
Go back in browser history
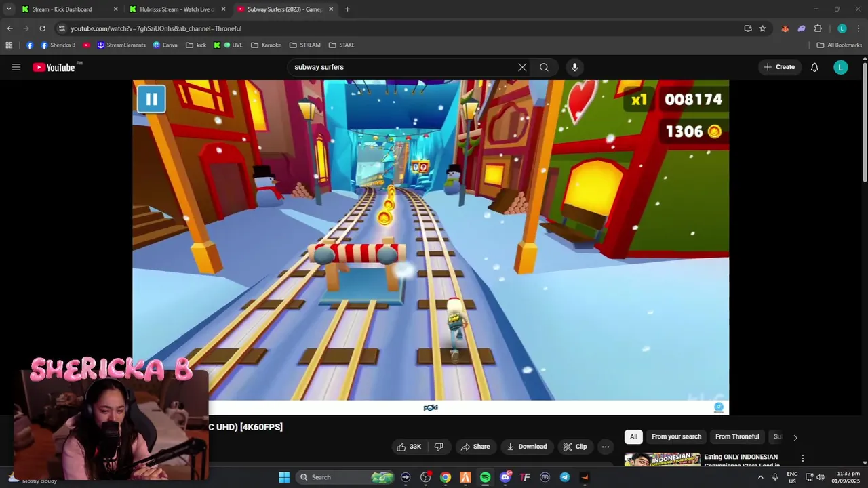pos(9,28)
